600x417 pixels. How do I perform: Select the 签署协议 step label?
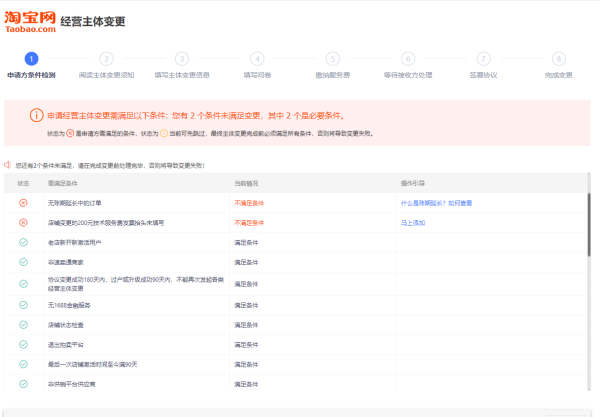pos(483,75)
